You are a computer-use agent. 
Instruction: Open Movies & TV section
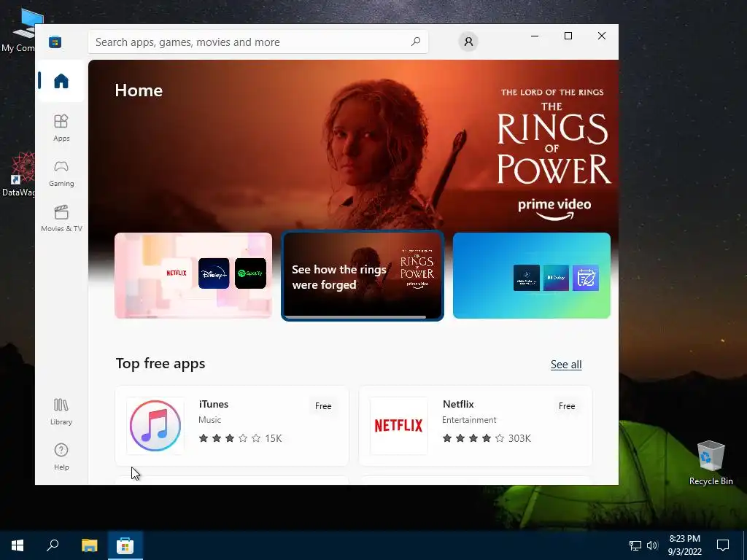click(61, 219)
